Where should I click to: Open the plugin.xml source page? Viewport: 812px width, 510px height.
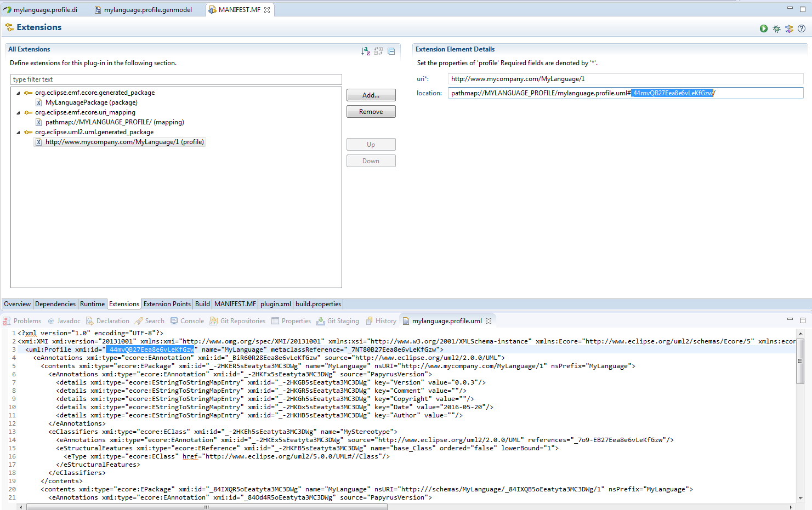pos(276,304)
